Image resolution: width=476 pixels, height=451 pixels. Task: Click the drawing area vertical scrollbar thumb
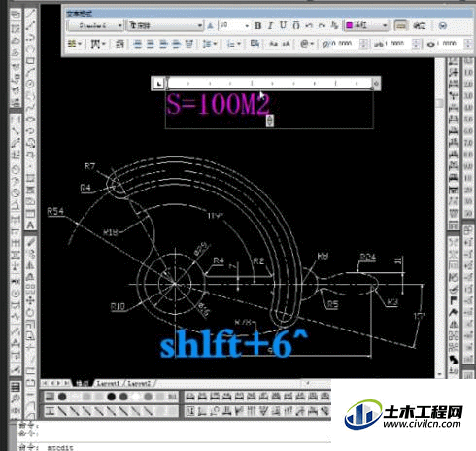pos(439,103)
